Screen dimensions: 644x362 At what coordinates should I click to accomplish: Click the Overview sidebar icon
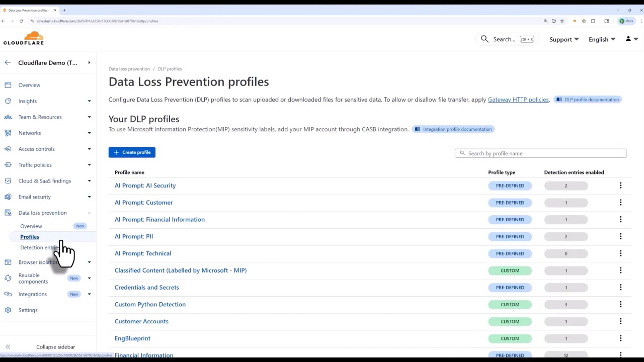point(8,85)
